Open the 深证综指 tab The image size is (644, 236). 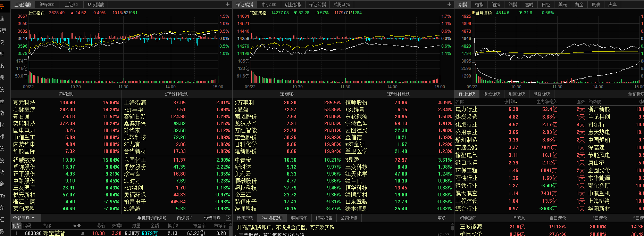(x=317, y=5)
